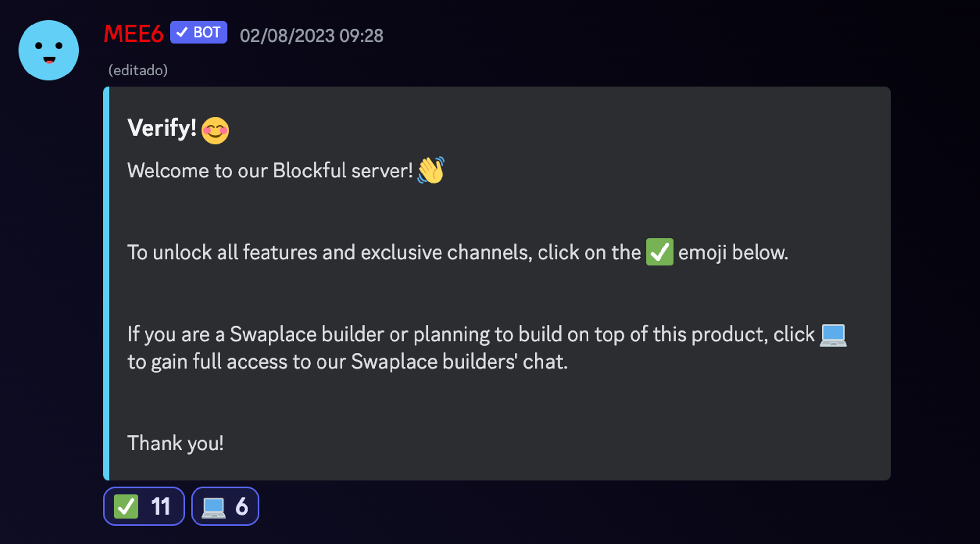Click the MEE6 bot avatar

(49, 50)
